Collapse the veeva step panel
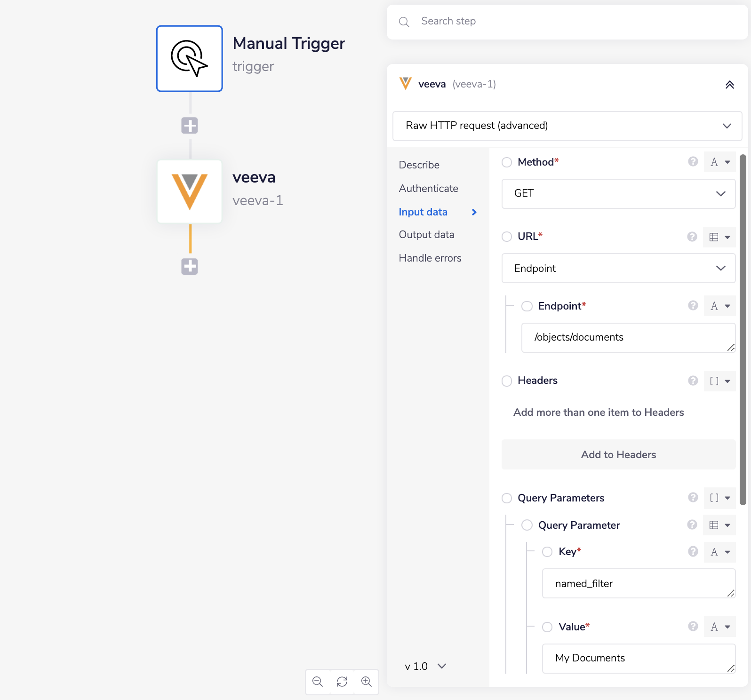The image size is (751, 700). pos(729,85)
